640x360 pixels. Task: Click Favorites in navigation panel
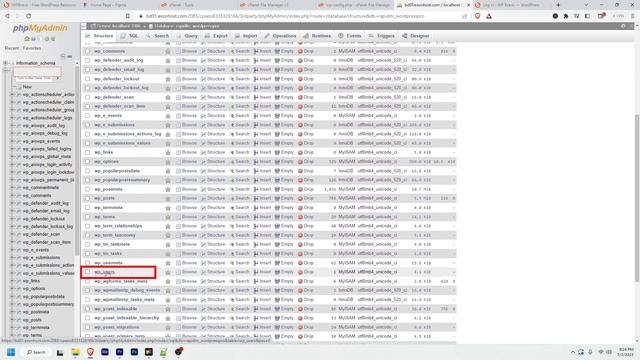[32, 48]
